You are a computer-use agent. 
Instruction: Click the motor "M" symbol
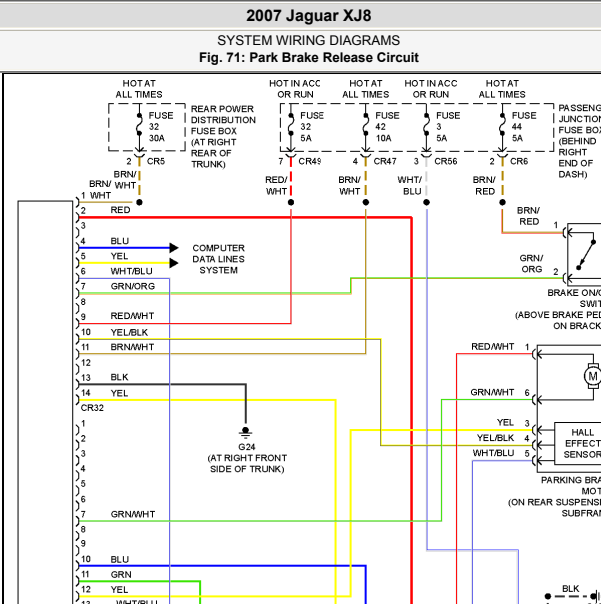click(x=593, y=376)
